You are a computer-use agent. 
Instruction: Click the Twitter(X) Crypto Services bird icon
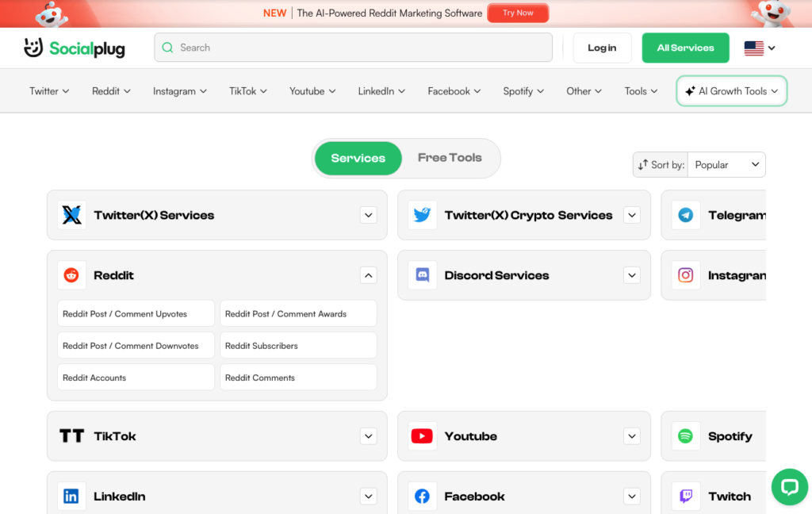click(x=422, y=215)
